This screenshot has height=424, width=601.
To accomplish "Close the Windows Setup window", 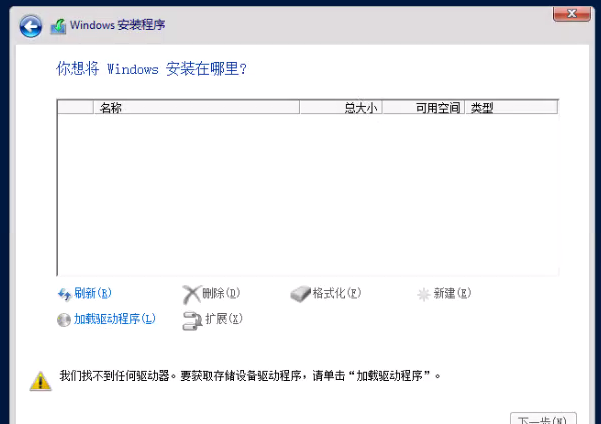I will 571,14.
